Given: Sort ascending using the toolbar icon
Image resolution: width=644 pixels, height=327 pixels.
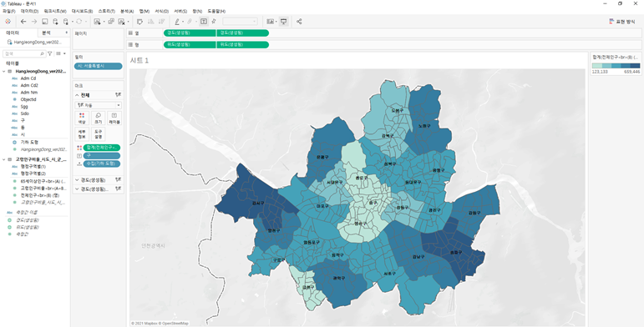Looking at the screenshot, I should (150, 22).
